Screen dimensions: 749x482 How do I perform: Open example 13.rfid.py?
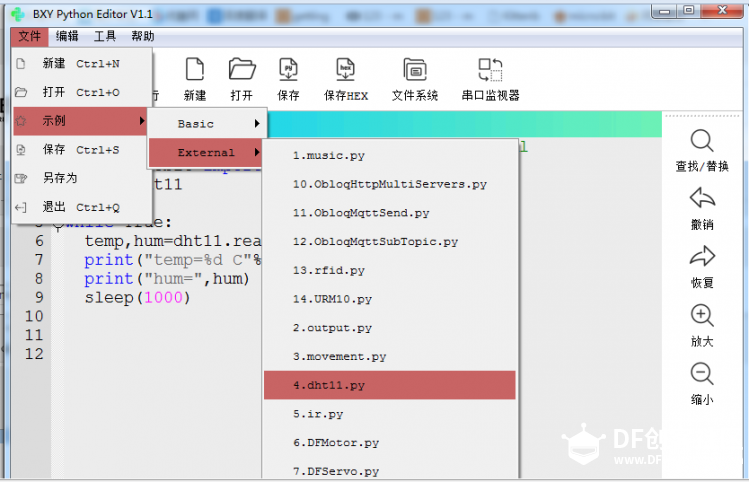click(390, 270)
